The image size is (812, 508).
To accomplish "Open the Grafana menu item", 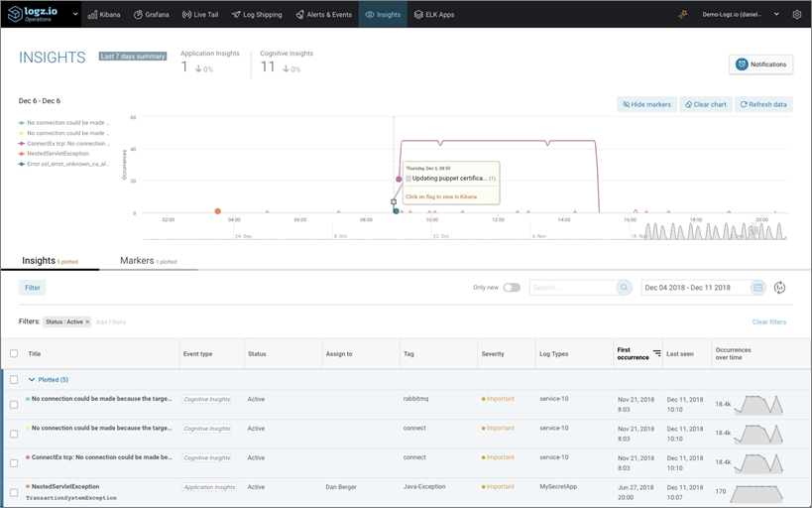I will (152, 15).
